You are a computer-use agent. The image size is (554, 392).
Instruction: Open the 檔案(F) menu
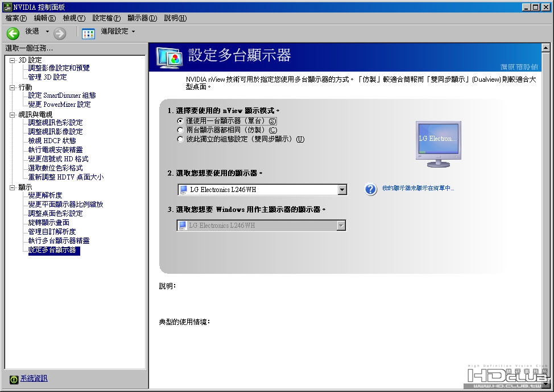point(16,18)
